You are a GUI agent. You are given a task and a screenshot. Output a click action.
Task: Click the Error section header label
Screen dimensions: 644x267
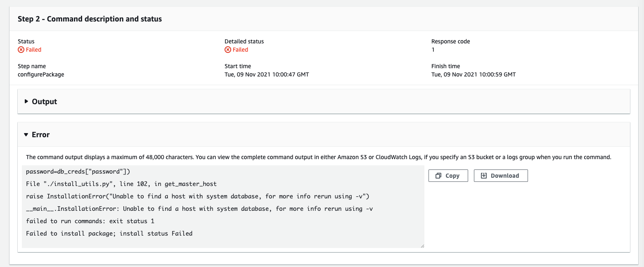click(x=40, y=135)
